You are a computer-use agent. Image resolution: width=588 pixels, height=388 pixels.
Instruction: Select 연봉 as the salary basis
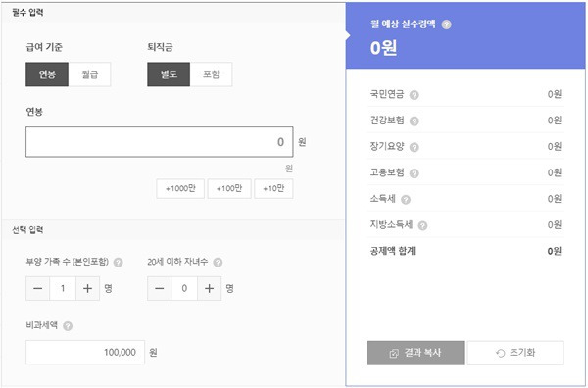[x=47, y=74]
